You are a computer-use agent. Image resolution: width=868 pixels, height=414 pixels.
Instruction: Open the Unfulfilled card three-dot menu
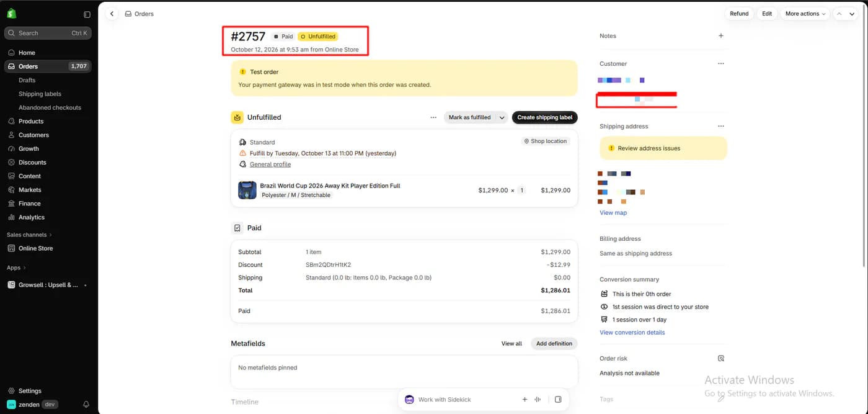click(433, 117)
